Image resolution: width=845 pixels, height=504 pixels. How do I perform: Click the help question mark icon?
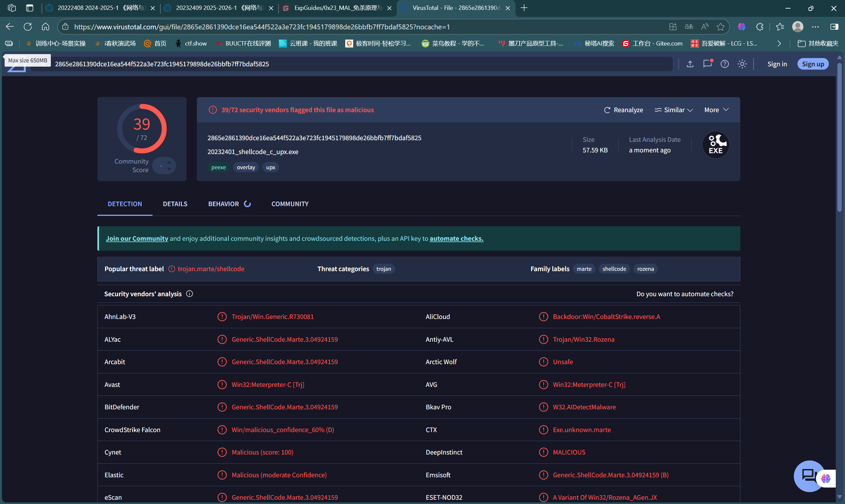(725, 64)
